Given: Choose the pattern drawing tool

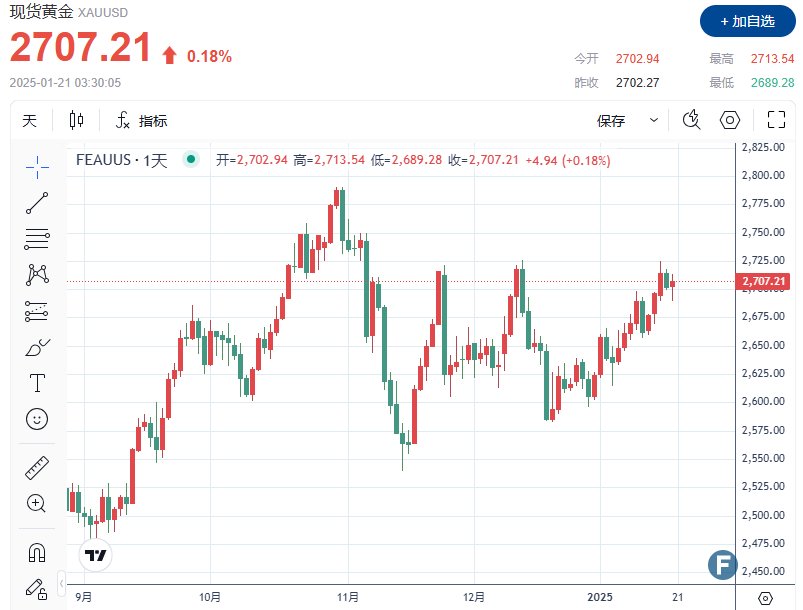Looking at the screenshot, I should click(37, 274).
